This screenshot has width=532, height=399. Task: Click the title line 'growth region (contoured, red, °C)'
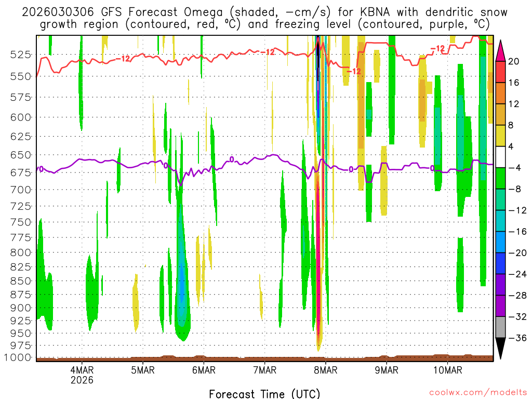point(264,24)
